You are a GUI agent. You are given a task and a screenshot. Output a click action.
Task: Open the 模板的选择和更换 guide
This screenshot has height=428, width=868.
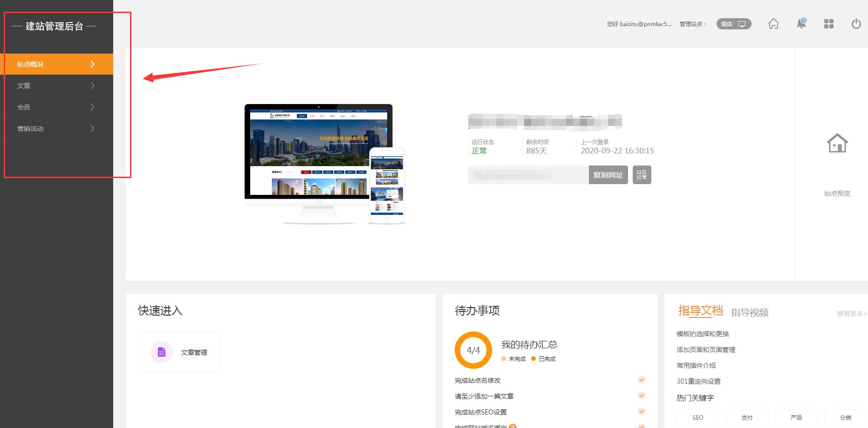coord(703,334)
